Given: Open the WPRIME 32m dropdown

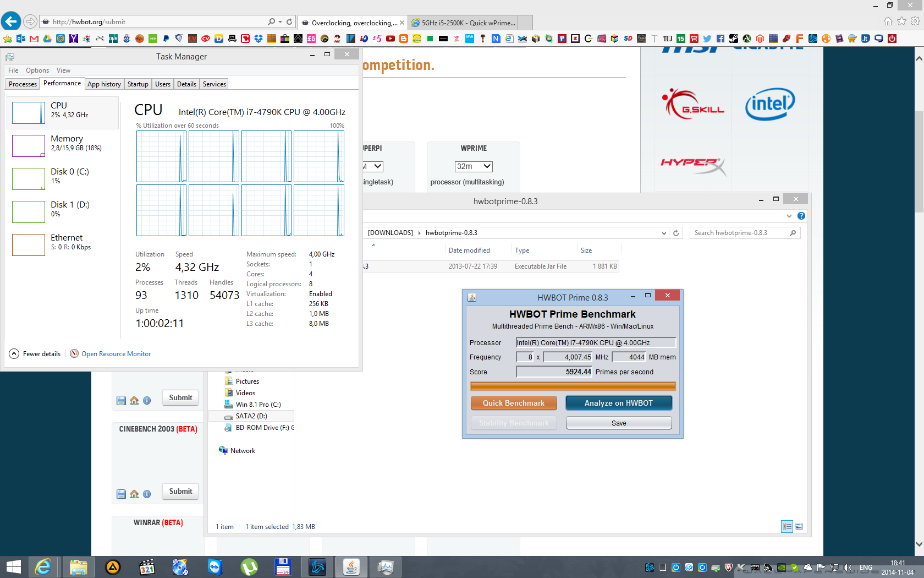Looking at the screenshot, I should (x=474, y=166).
